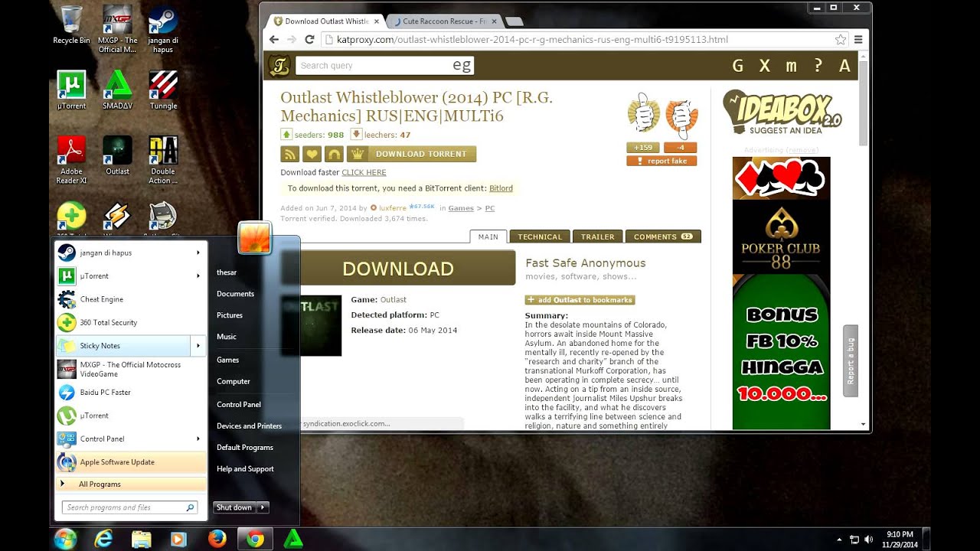Click the luxferre uploader link
The image size is (980, 551).
tap(392, 208)
